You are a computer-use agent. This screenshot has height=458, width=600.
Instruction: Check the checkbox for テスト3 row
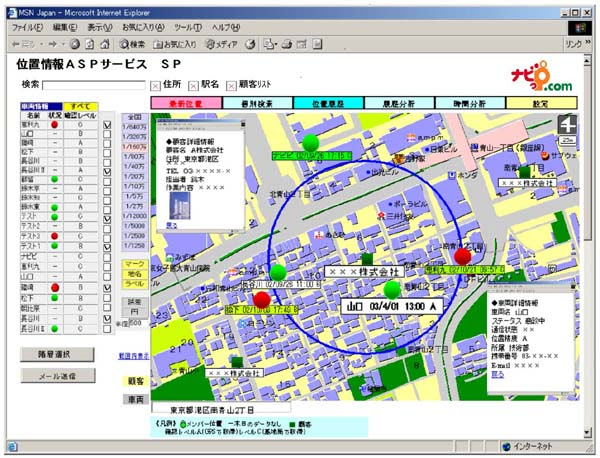(x=107, y=238)
